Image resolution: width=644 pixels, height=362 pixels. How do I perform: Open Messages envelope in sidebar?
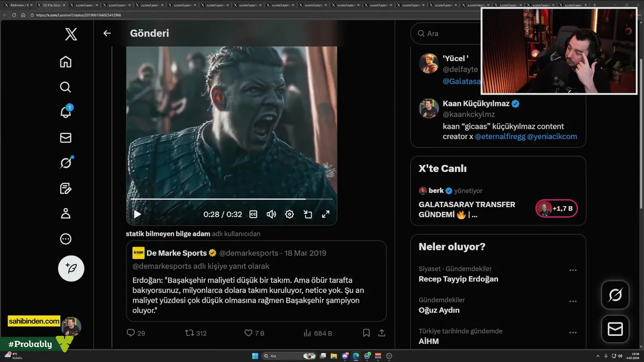point(65,138)
